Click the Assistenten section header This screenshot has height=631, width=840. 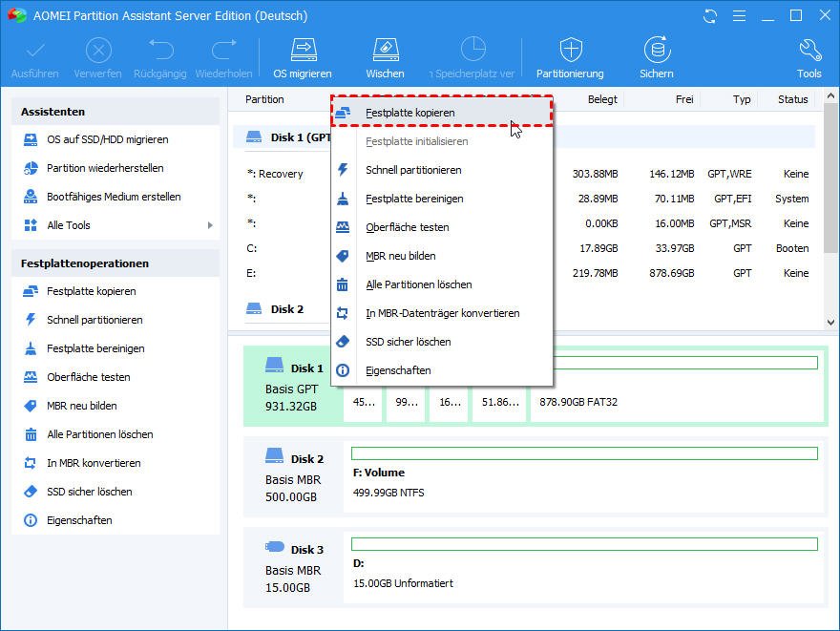(115, 112)
